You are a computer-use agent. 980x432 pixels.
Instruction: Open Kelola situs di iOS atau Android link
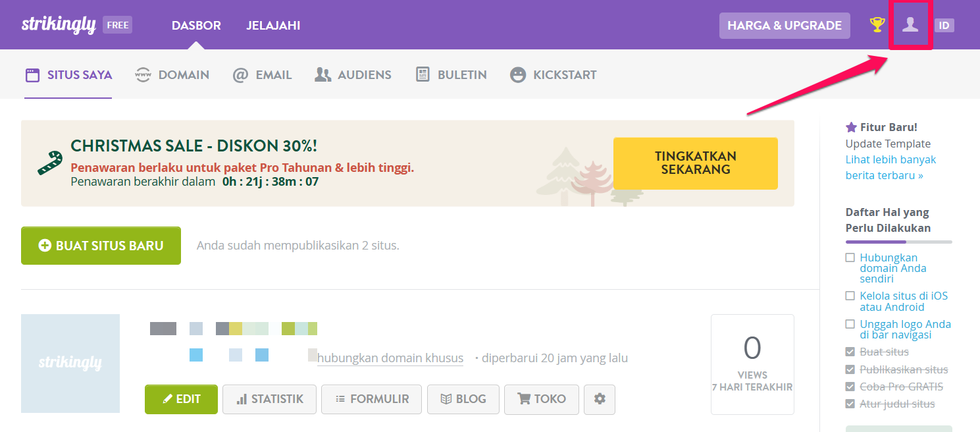(x=904, y=302)
